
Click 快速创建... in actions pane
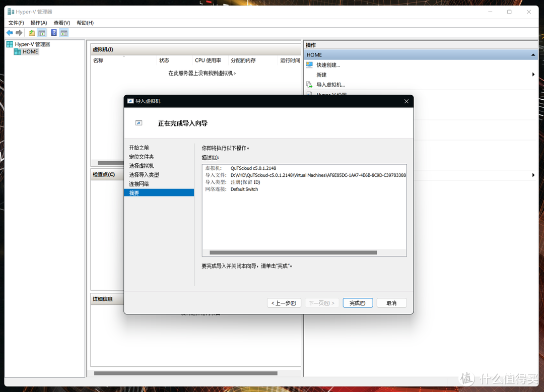point(328,65)
